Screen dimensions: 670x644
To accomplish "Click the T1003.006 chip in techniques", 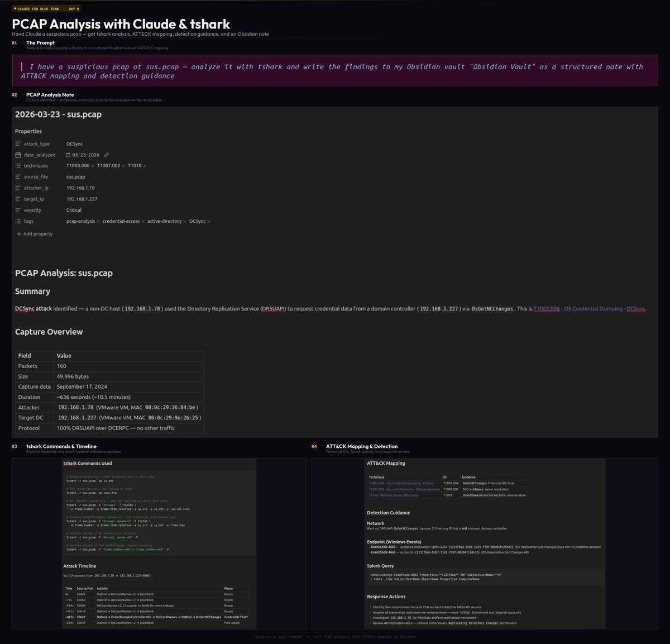I will point(78,166).
